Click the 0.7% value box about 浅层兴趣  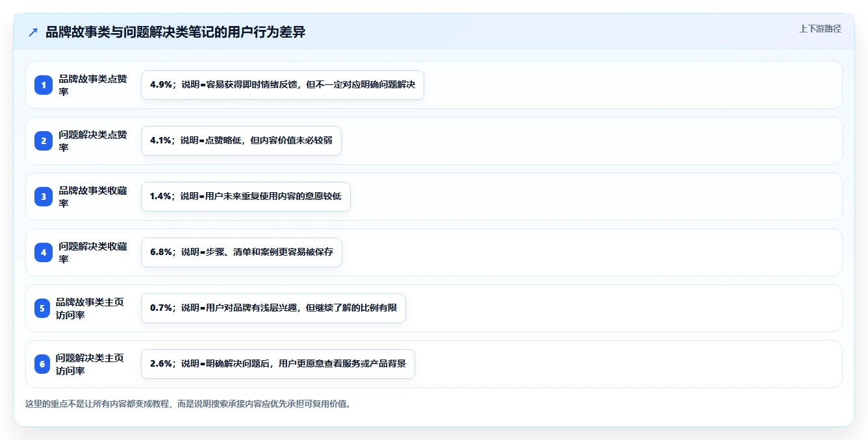point(274,308)
